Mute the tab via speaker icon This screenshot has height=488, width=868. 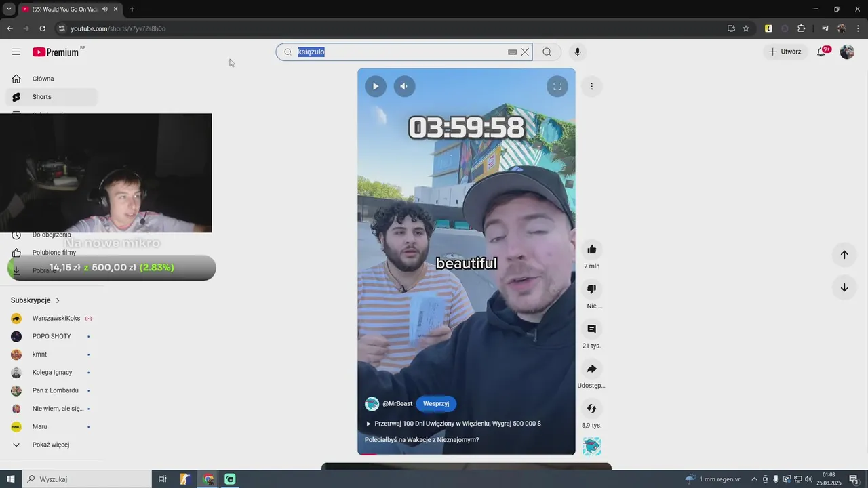pos(105,9)
